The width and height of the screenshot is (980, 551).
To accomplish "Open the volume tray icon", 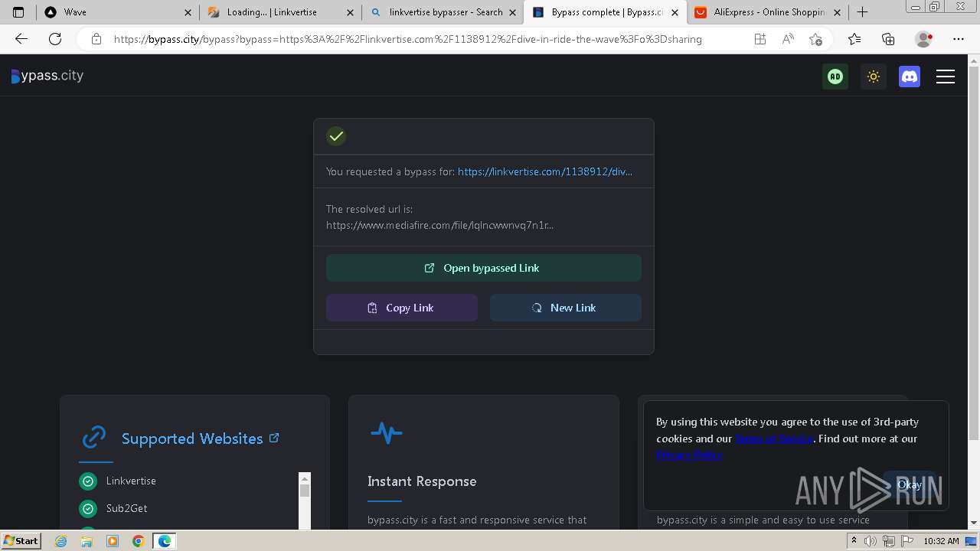I will click(871, 541).
